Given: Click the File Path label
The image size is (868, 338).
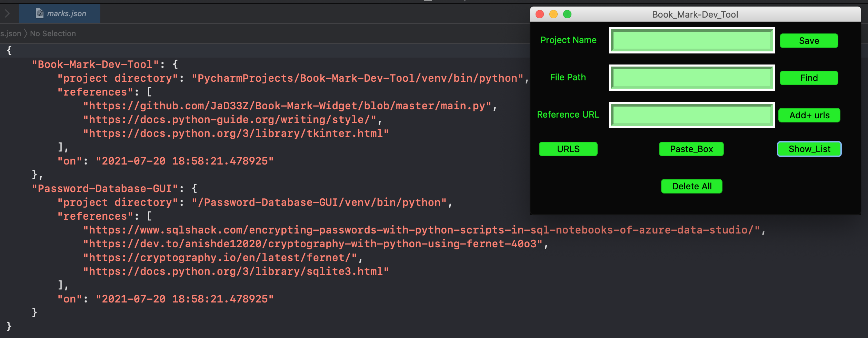Looking at the screenshot, I should [568, 77].
